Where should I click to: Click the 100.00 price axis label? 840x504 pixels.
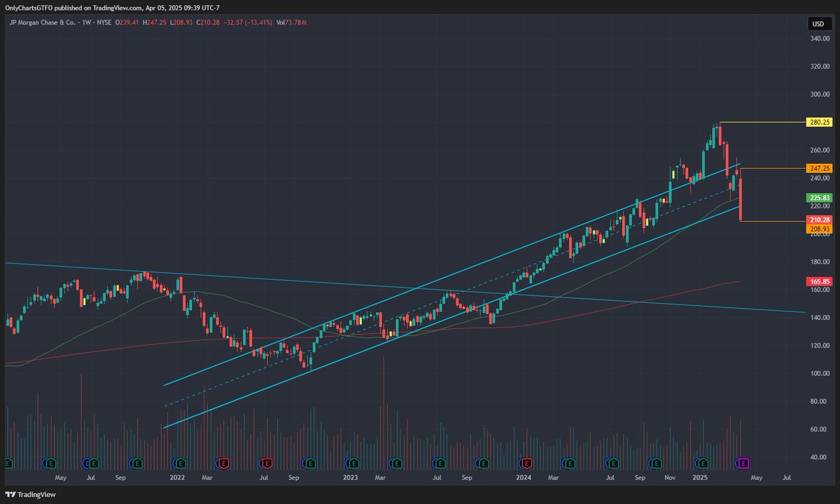tap(819, 373)
